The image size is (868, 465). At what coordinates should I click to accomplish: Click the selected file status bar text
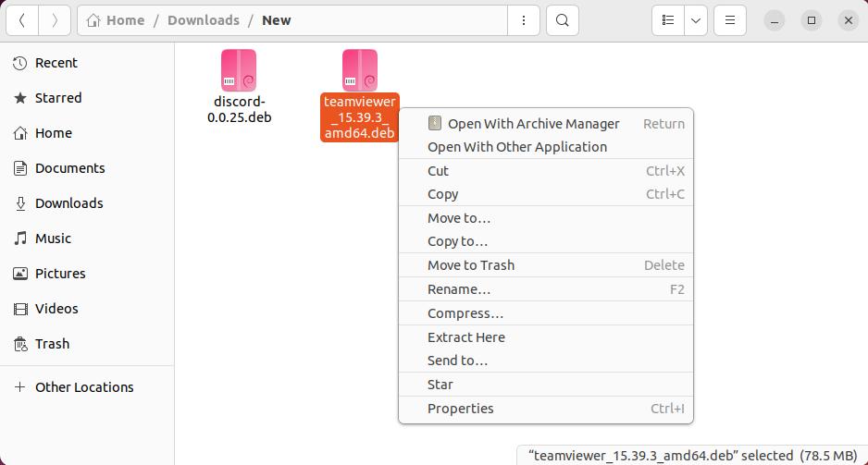coord(692,456)
